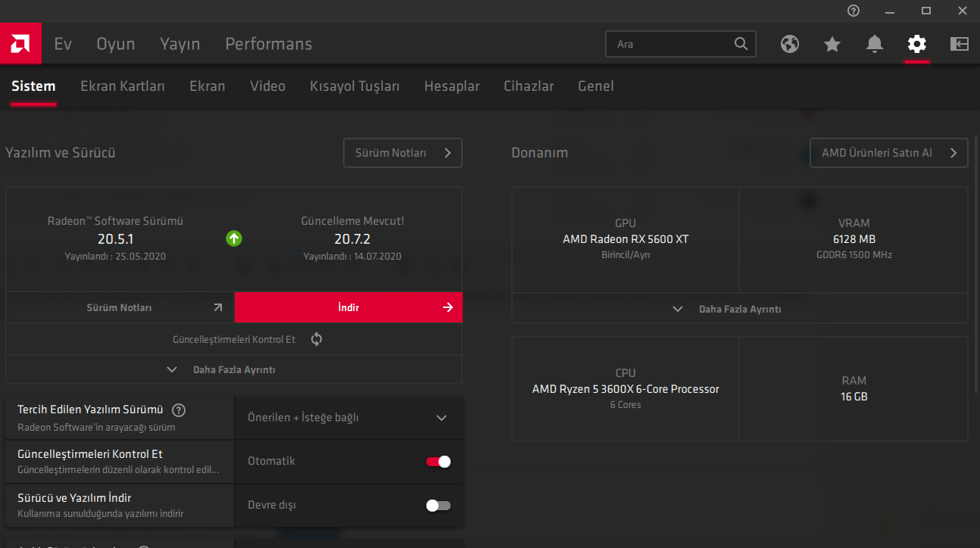The height and width of the screenshot is (548, 980).
Task: Click the refresh icon beside Güncelleştirmeleri Kontrol Et
Action: pos(317,339)
